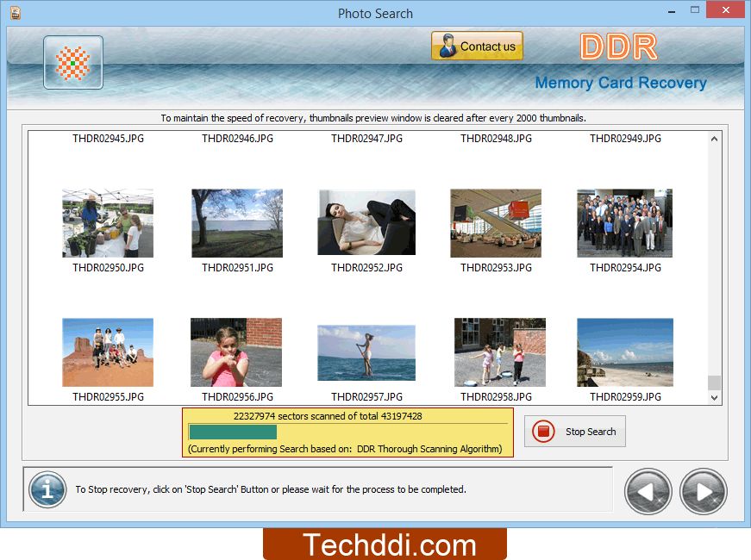Click the scrollbar down arrow
Screen dimensions: 751x560
point(714,398)
